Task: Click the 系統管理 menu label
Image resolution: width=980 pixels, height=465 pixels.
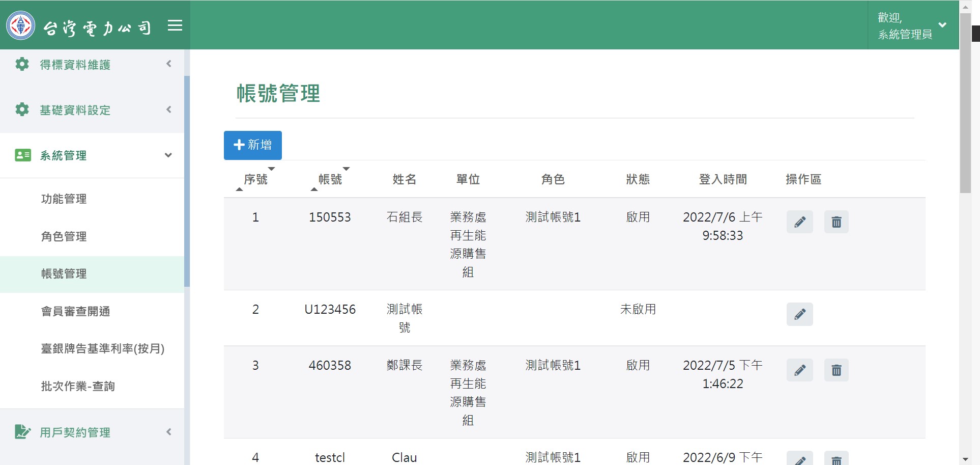Action: [x=64, y=155]
